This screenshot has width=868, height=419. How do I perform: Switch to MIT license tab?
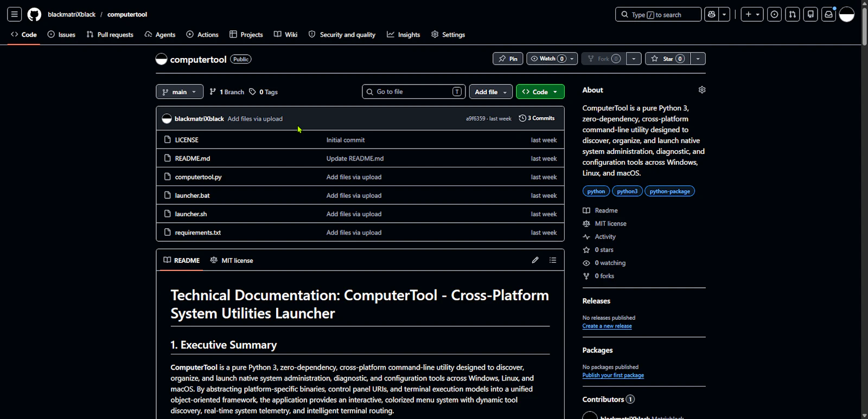(x=232, y=260)
